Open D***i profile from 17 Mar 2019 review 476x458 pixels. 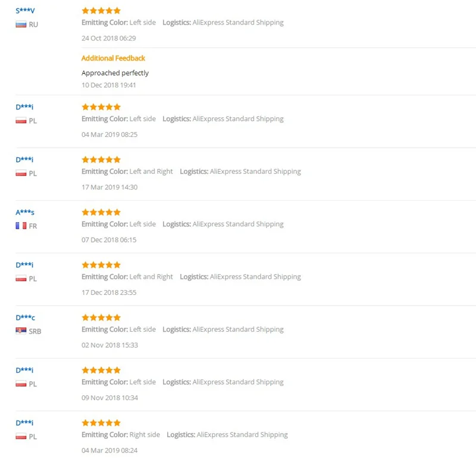pos(24,160)
